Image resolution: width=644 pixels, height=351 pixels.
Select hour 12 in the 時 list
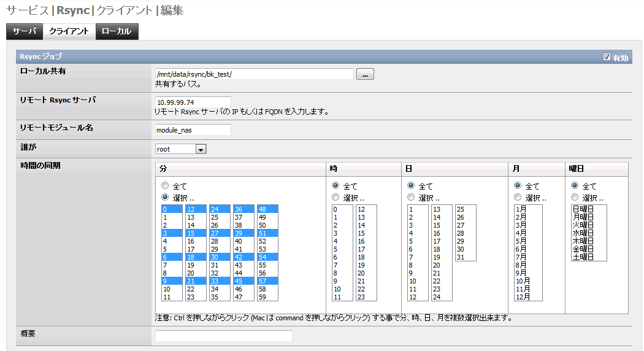point(366,209)
